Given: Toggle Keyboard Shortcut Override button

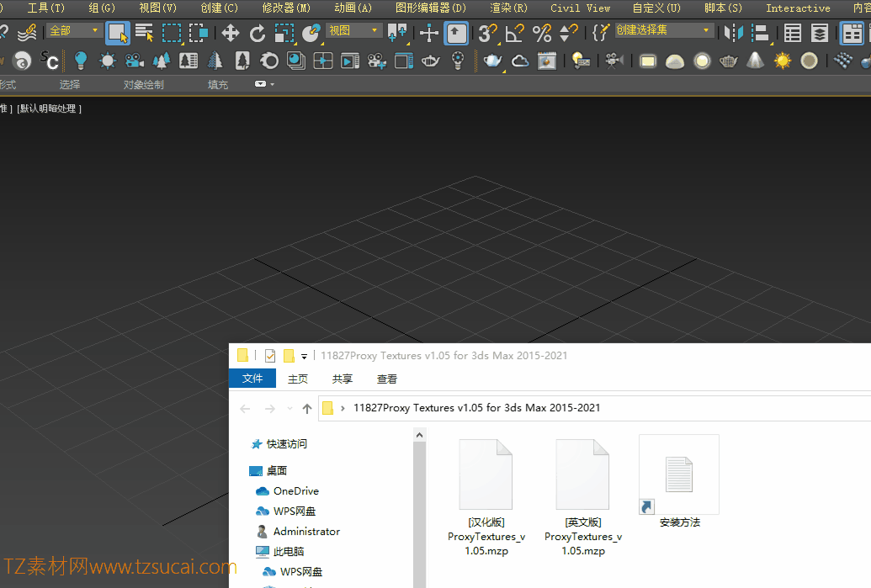Looking at the screenshot, I should click(x=456, y=33).
